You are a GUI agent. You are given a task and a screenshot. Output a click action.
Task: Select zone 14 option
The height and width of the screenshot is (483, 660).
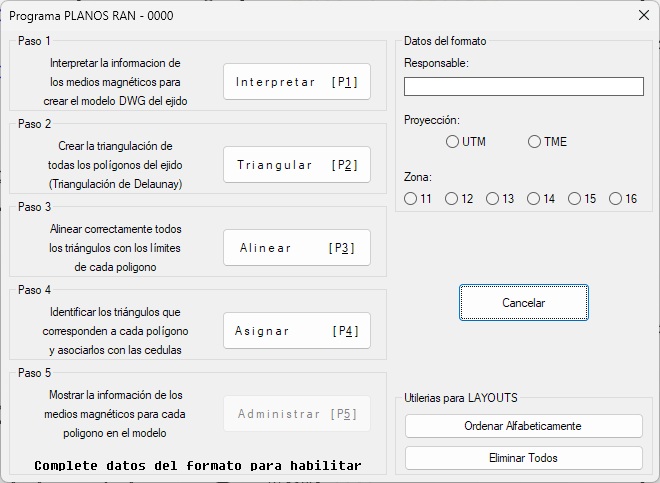(534, 199)
